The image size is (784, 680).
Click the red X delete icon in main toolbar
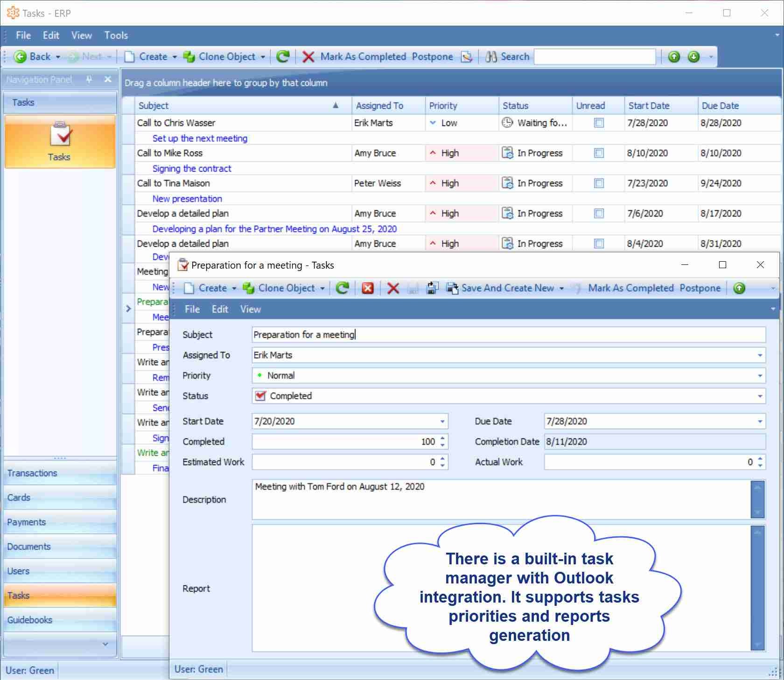point(308,57)
